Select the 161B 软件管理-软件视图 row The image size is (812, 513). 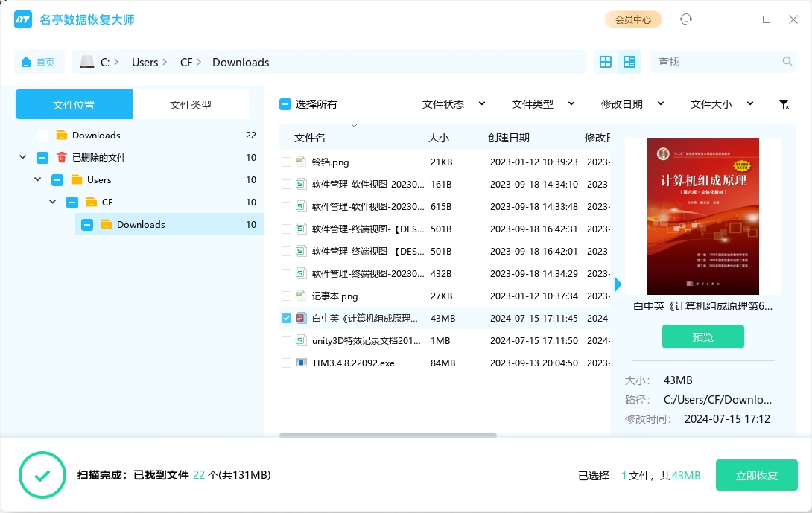[445, 185]
